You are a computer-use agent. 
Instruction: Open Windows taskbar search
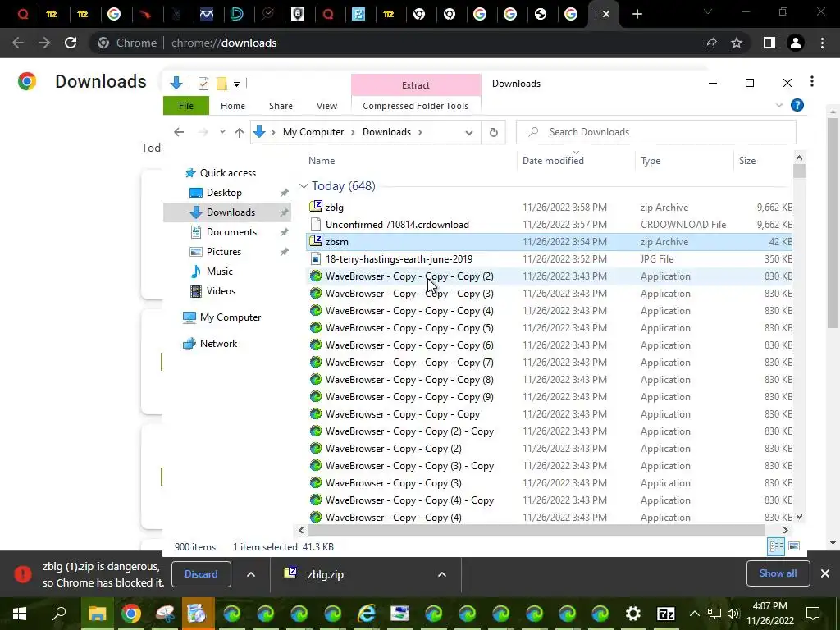(59, 614)
